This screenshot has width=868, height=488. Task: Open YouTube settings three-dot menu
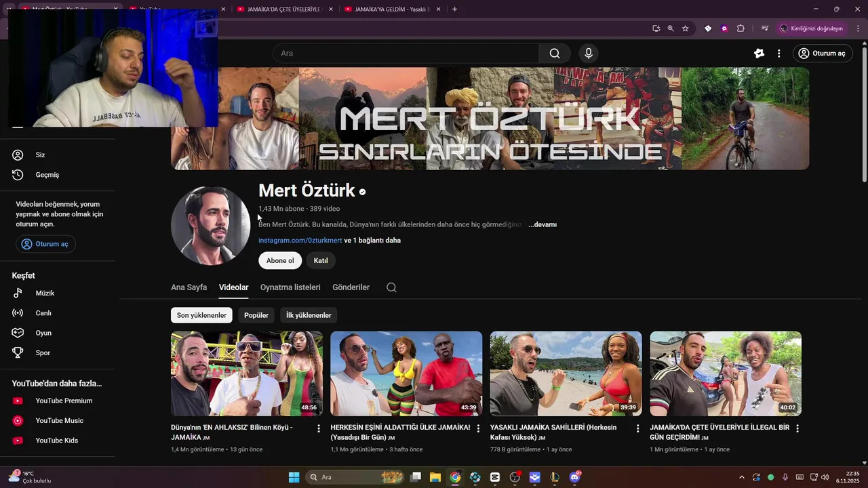(x=778, y=54)
